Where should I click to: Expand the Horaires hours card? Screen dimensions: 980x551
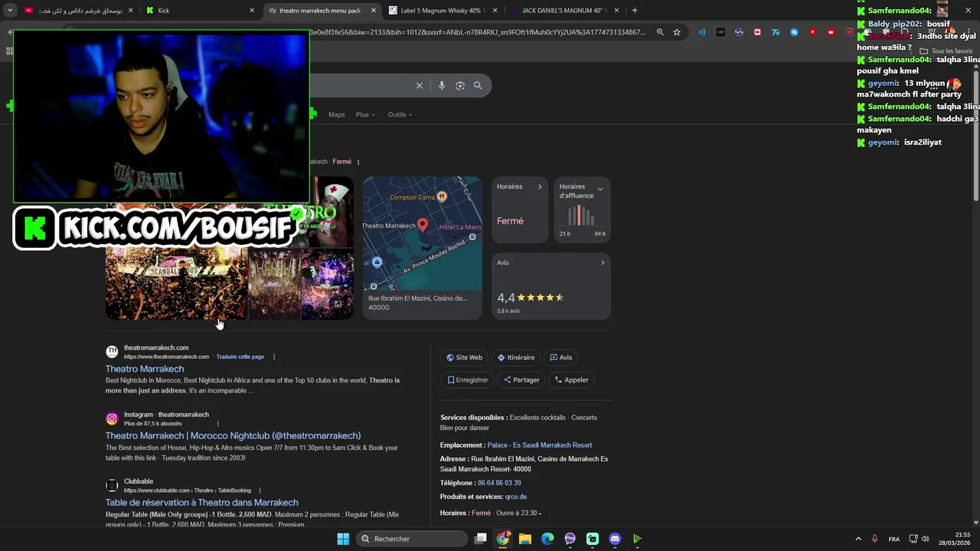[x=520, y=210]
